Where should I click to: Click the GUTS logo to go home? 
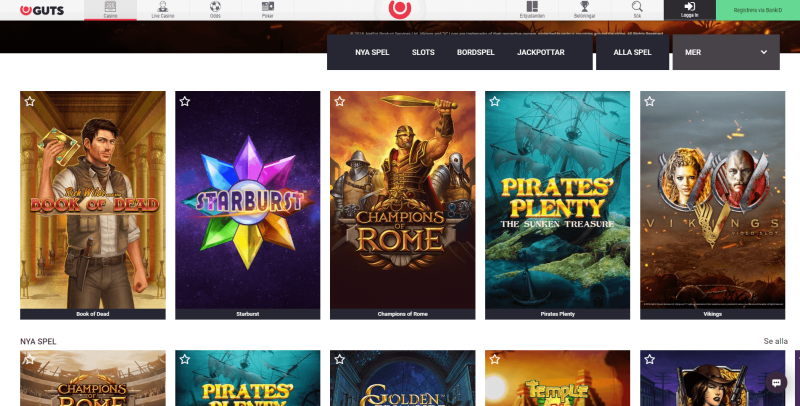coord(42,10)
